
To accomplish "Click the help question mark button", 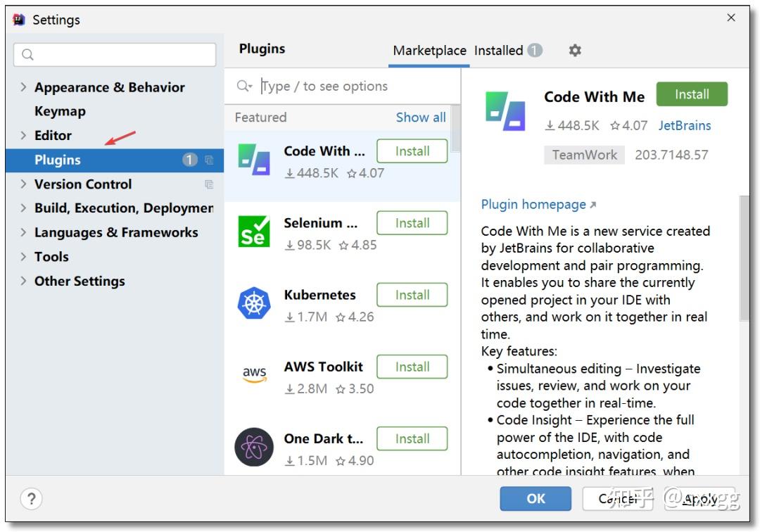I will pos(31,499).
